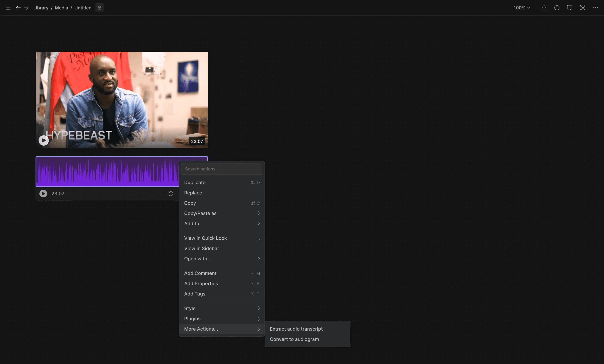Open the info icon in top bar
604x364 pixels.
[557, 8]
